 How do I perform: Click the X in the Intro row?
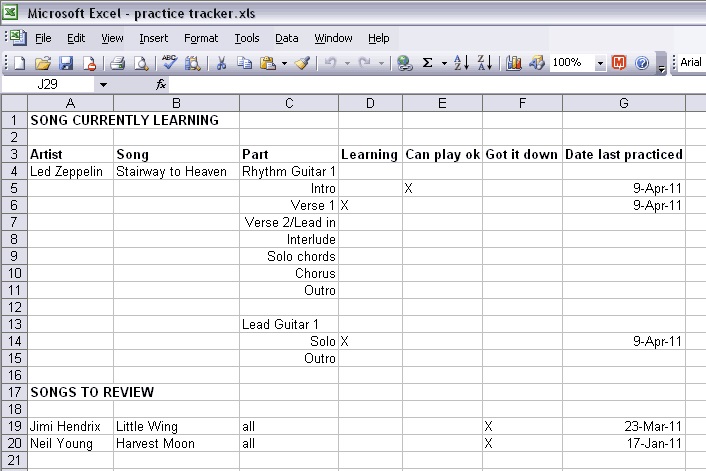[x=408, y=188]
